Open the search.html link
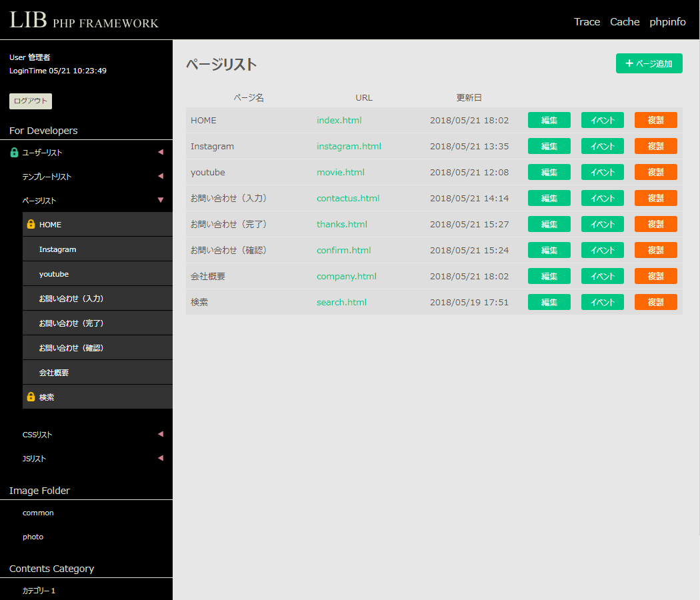The width and height of the screenshot is (700, 600). pos(341,302)
